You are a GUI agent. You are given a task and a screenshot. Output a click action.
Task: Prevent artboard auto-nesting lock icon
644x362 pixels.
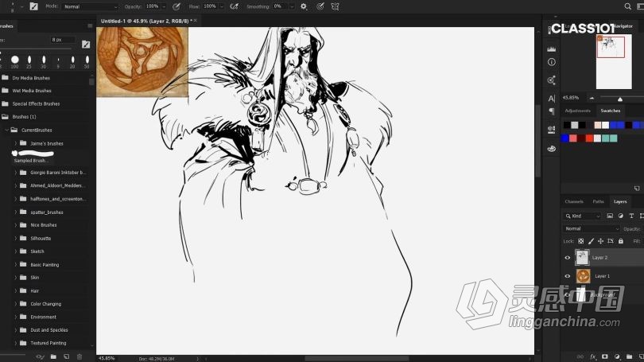coord(611,241)
